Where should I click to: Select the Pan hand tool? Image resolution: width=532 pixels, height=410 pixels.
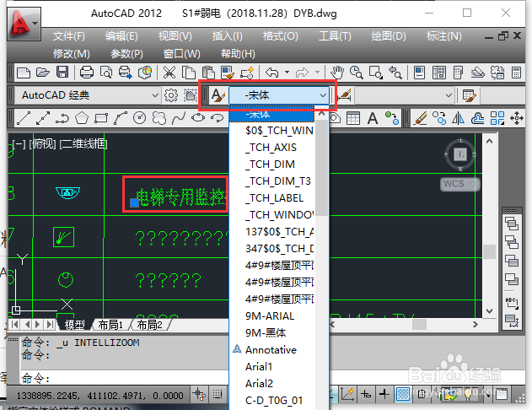tap(337, 73)
